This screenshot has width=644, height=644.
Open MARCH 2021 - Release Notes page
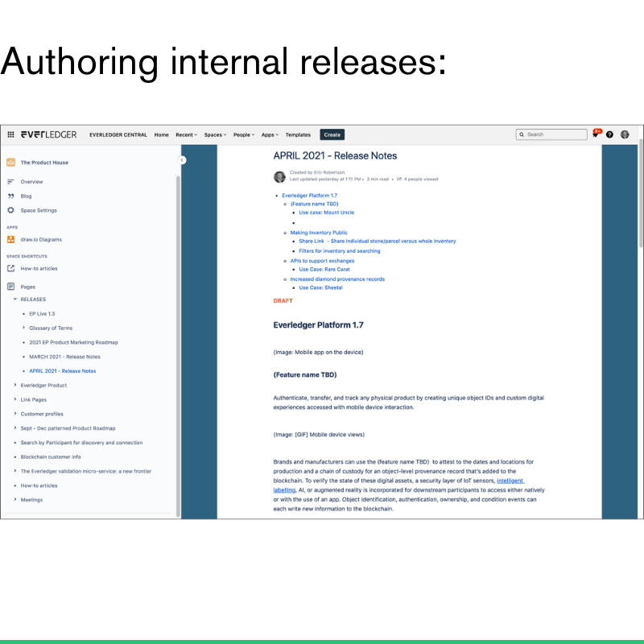[65, 357]
